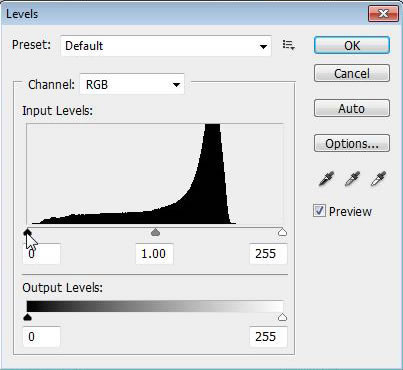Image resolution: width=403 pixels, height=370 pixels.
Task: Click the output white level slider
Action: point(282,317)
